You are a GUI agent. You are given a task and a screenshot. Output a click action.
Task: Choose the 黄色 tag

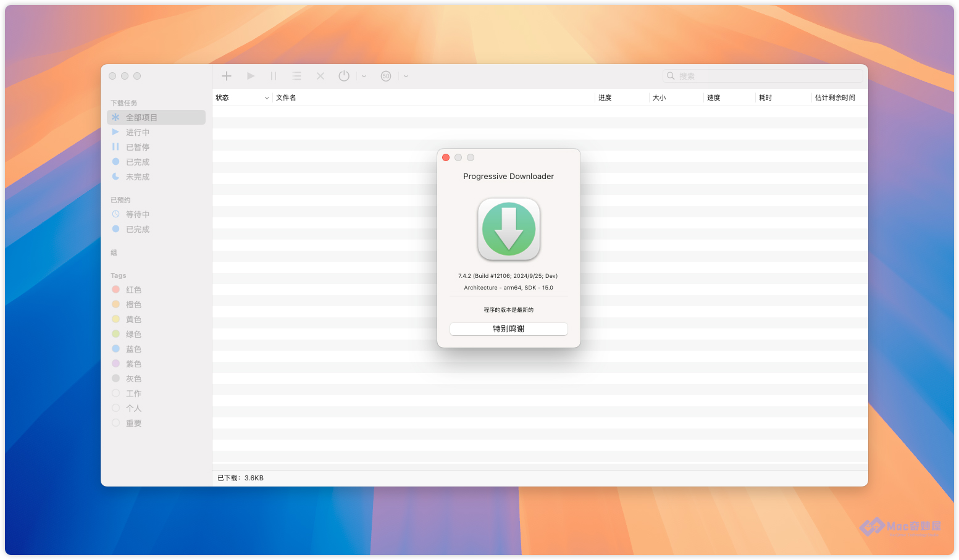pos(156,319)
